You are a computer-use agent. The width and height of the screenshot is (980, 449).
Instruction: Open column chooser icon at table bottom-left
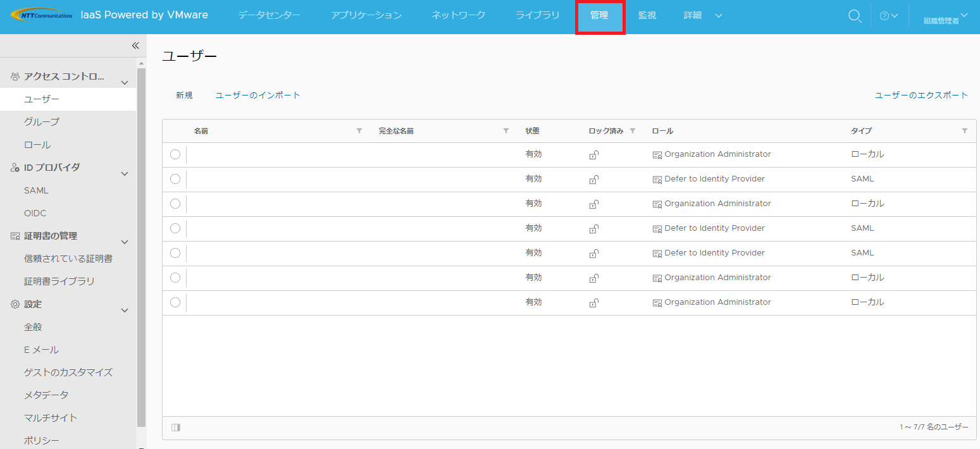(x=176, y=427)
